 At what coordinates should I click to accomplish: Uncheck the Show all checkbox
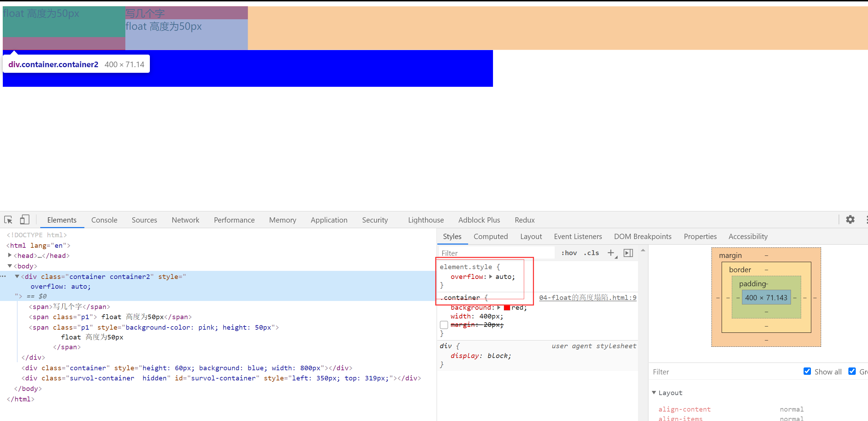coord(807,371)
